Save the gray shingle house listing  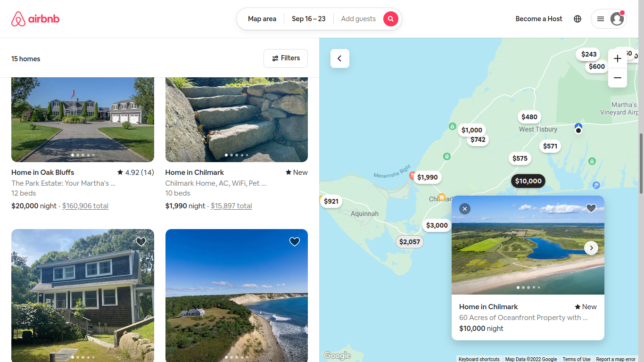(141, 242)
